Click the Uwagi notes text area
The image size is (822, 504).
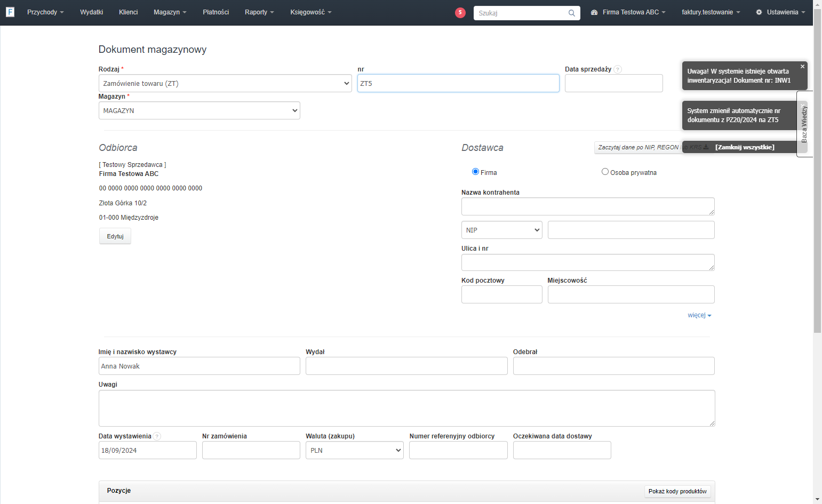407,409
